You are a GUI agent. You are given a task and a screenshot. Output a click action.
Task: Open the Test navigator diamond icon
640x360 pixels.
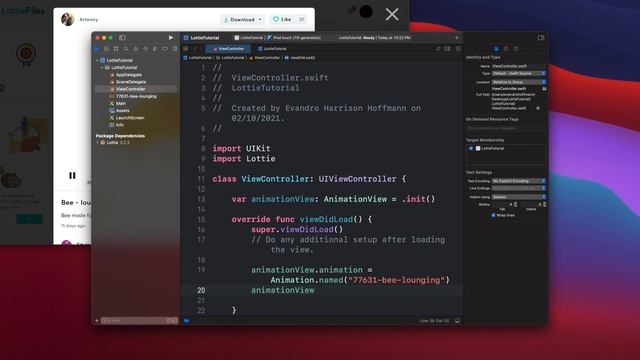pyautogui.click(x=146, y=49)
